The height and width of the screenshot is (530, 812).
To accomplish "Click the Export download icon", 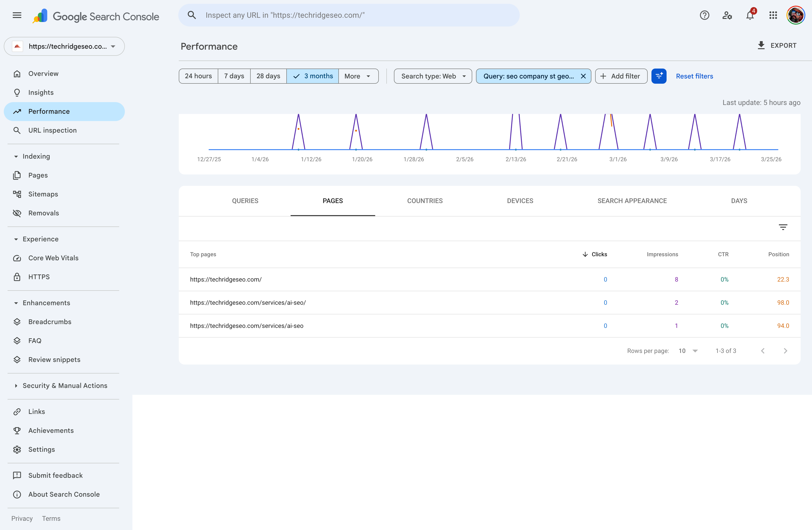I will click(x=761, y=45).
